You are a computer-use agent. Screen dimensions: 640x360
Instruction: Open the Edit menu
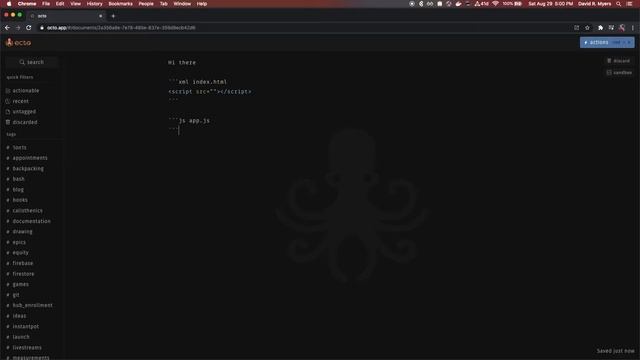[60, 4]
